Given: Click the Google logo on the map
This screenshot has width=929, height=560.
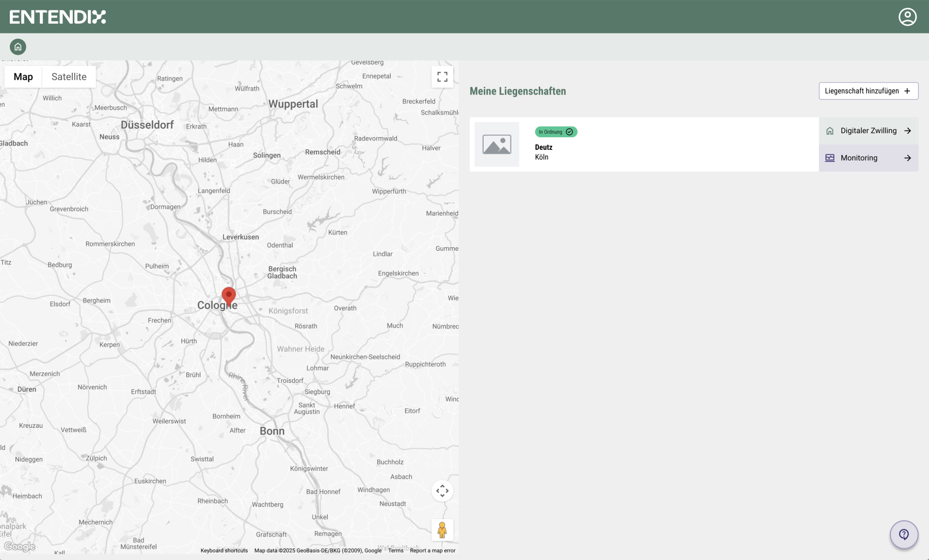Looking at the screenshot, I should tap(20, 547).
